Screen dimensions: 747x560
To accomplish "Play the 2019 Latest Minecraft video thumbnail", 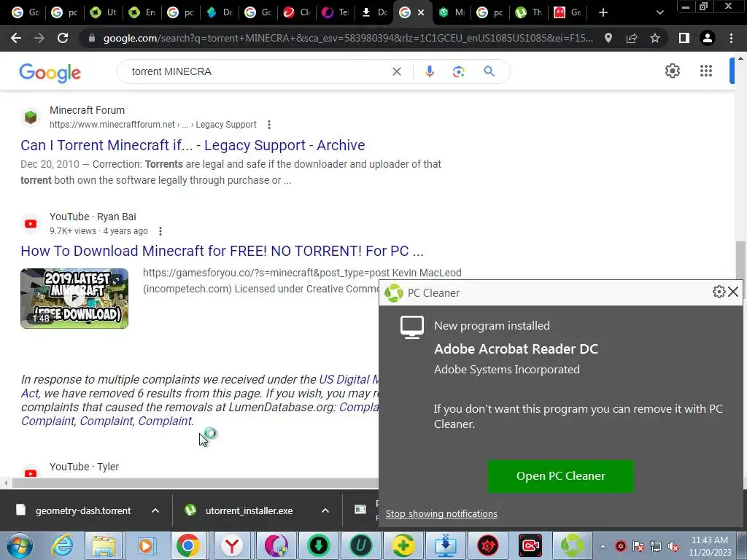I will pyautogui.click(x=74, y=298).
